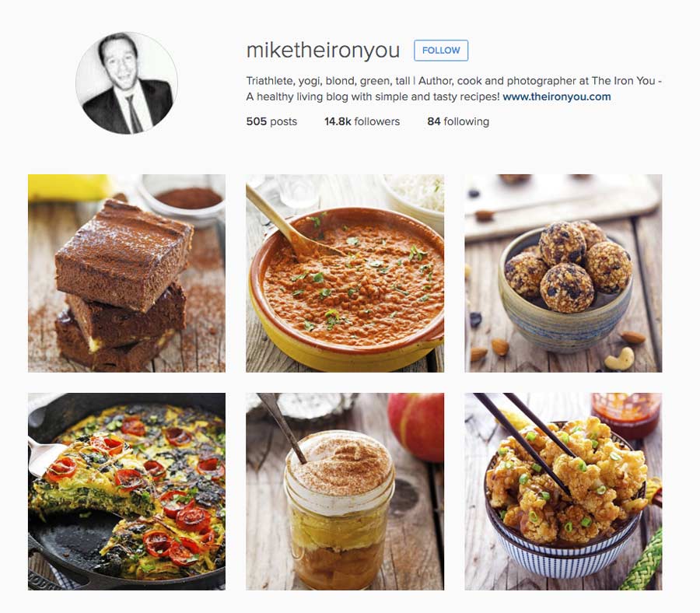Image resolution: width=700 pixels, height=613 pixels.
Task: Show the 84 following list
Action: pos(458,121)
